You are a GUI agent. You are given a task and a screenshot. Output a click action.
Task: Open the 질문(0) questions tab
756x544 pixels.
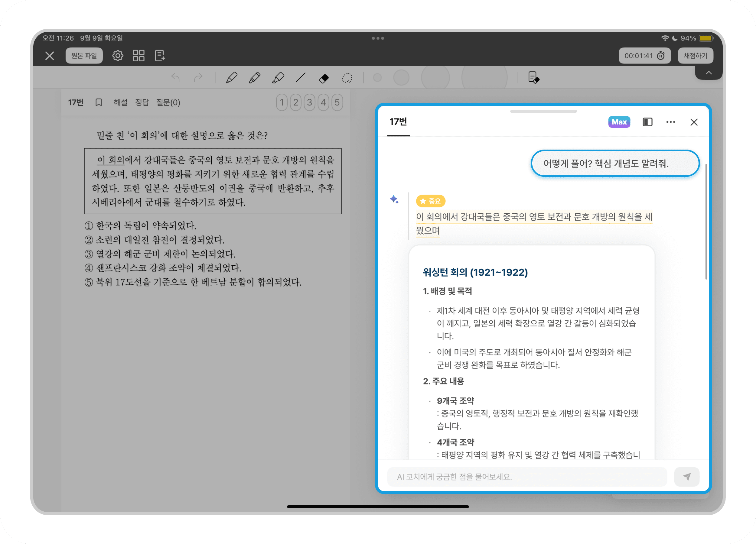tap(168, 102)
